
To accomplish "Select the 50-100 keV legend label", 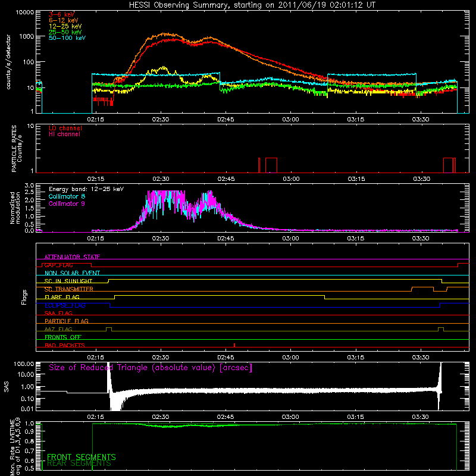I will click(x=67, y=38).
